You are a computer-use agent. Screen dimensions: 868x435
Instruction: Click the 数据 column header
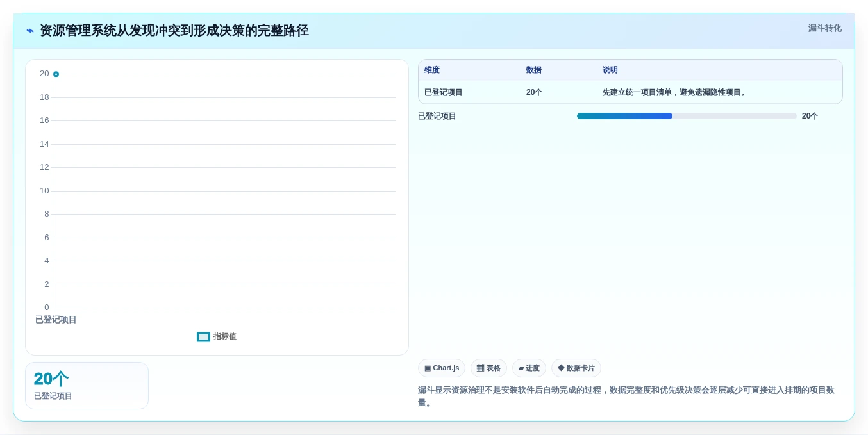coord(534,70)
